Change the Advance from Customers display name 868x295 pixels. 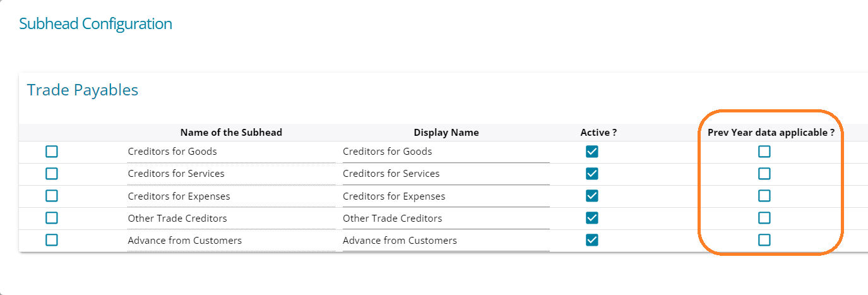coord(446,241)
